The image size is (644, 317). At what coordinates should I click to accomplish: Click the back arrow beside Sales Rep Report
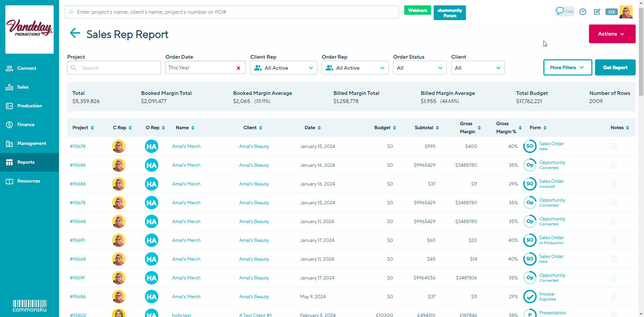(75, 33)
